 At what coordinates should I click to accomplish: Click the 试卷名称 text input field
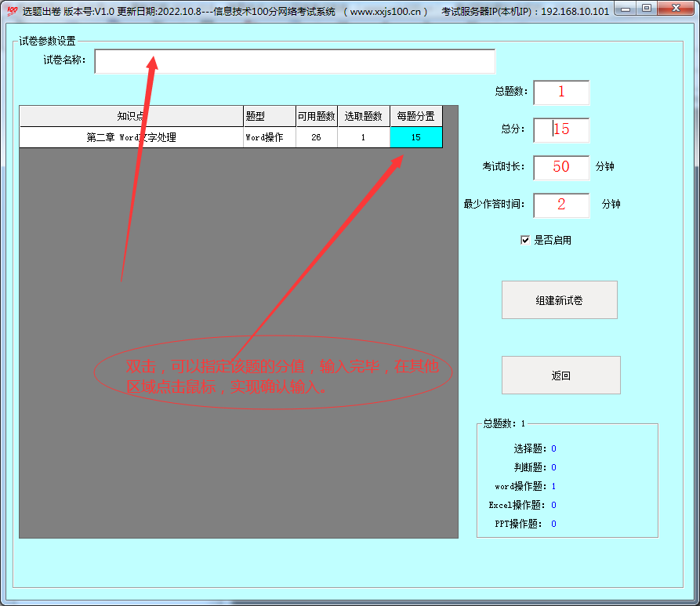click(x=295, y=61)
